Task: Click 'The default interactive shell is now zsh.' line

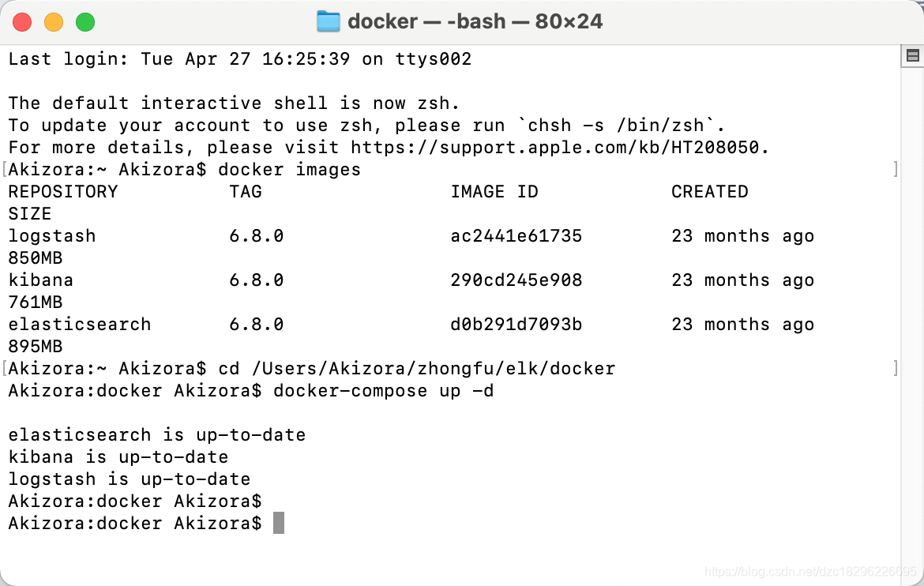Action: coord(234,103)
